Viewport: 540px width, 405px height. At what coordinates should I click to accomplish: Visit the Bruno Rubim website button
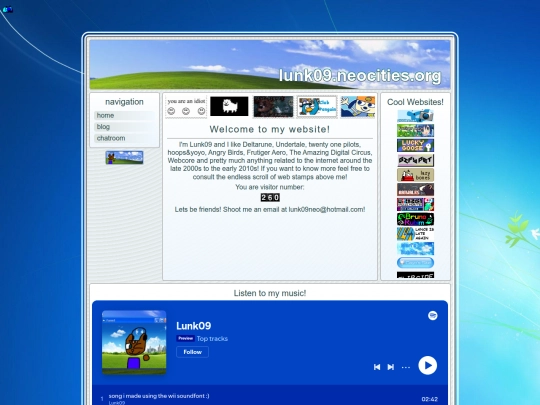click(x=415, y=219)
